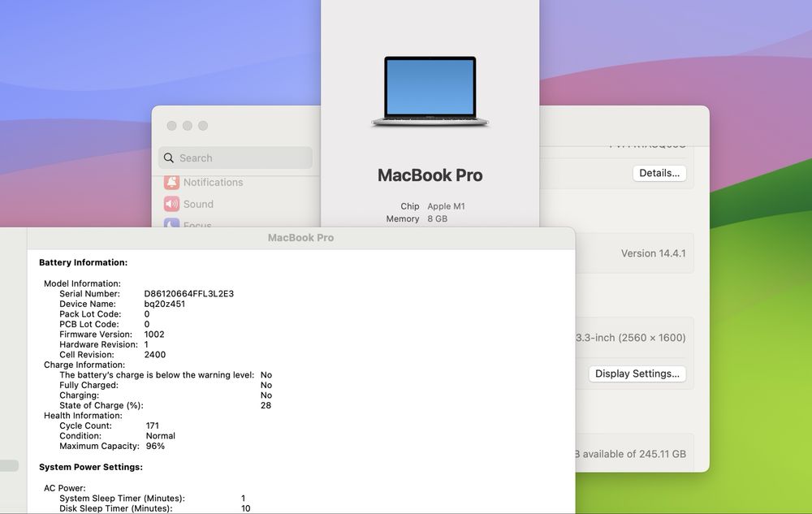Click the State of Charge value 28
The height and width of the screenshot is (514, 812).
coord(266,405)
